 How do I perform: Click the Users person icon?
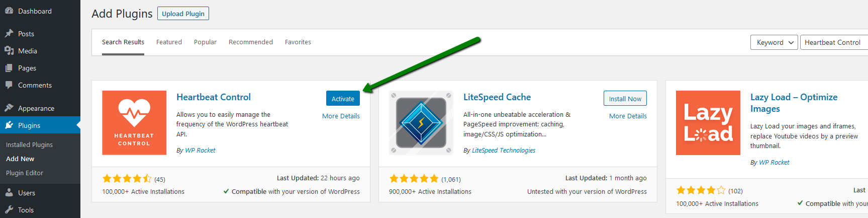pyautogui.click(x=9, y=193)
